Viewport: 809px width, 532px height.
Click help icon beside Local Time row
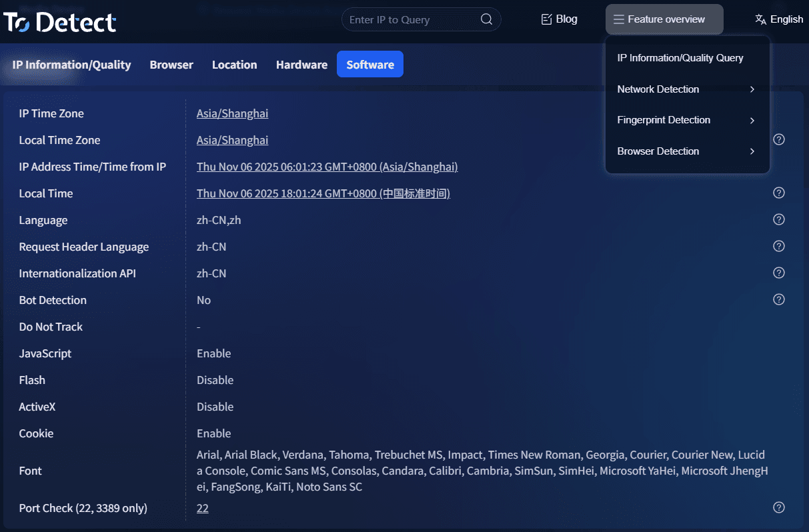point(778,193)
